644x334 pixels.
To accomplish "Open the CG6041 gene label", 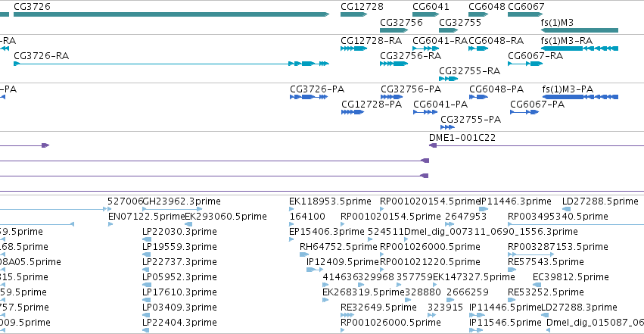I will pos(431,7).
